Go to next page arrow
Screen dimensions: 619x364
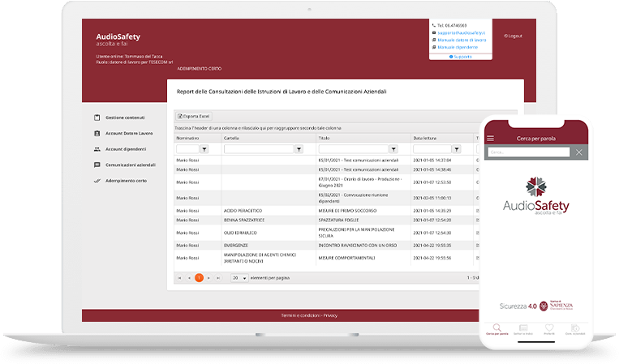(x=208, y=278)
